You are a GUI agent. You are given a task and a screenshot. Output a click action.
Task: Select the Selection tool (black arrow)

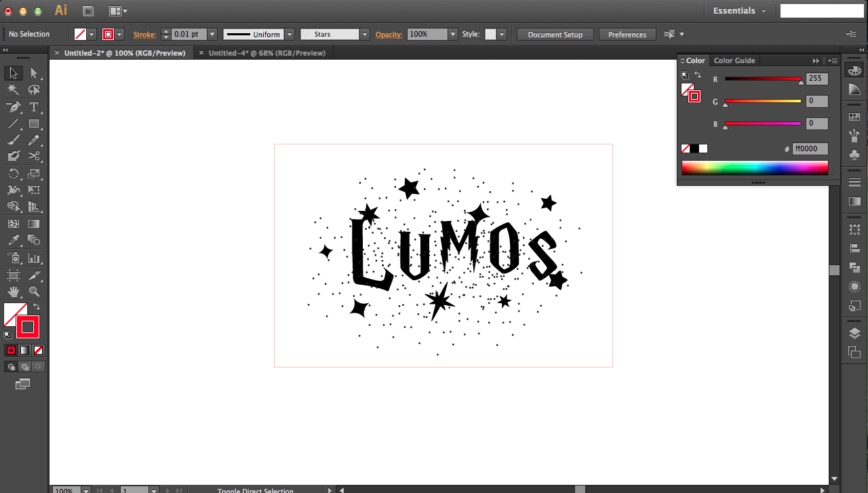tap(13, 73)
